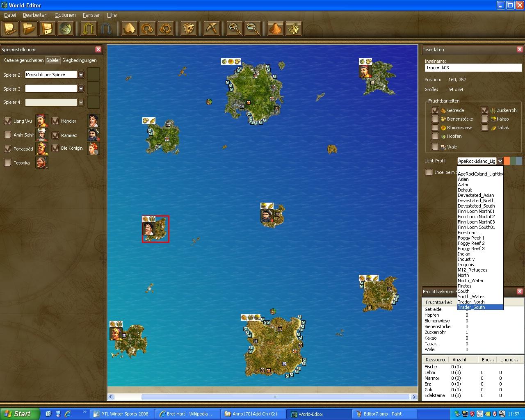The height and width of the screenshot is (420, 525).
Task: Click Poxacoatl's portrait icon
Action: [x=41, y=149]
